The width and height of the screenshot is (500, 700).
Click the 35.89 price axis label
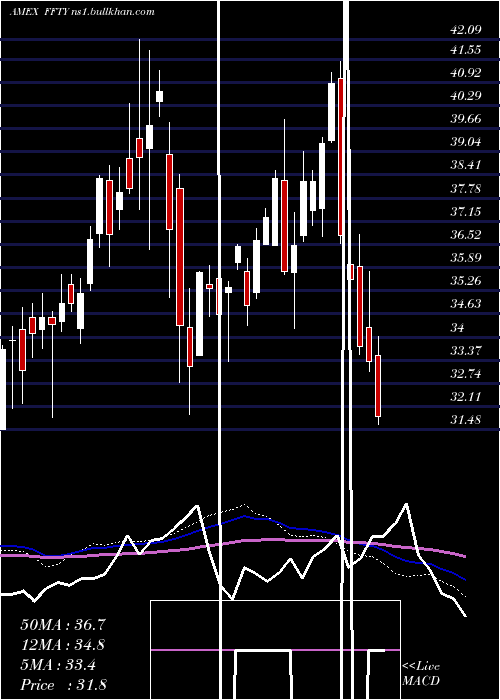pyautogui.click(x=466, y=258)
